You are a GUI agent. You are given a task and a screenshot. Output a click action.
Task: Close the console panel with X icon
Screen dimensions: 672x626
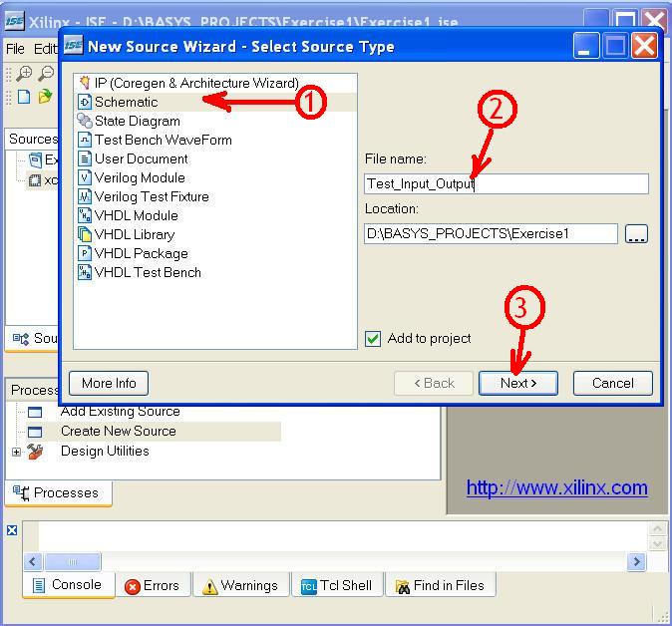click(x=12, y=530)
